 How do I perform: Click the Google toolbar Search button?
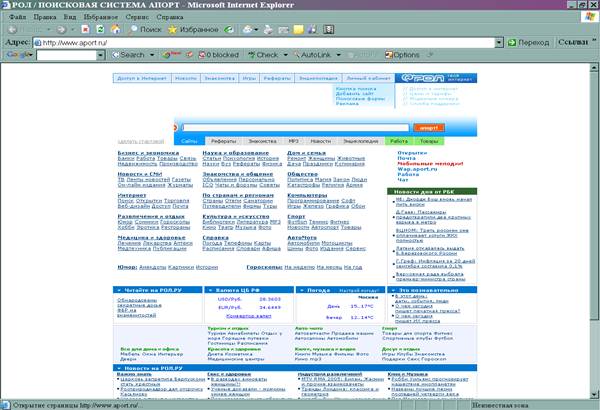tap(129, 55)
